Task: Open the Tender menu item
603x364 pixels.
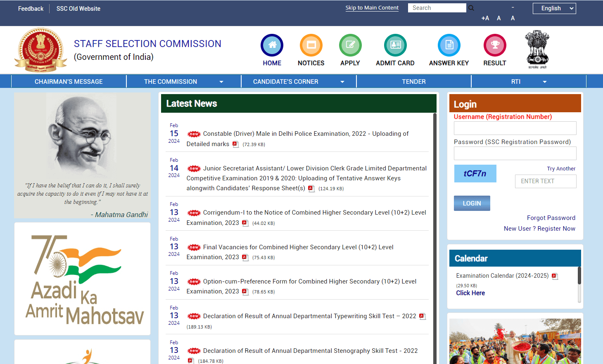Action: pos(413,82)
